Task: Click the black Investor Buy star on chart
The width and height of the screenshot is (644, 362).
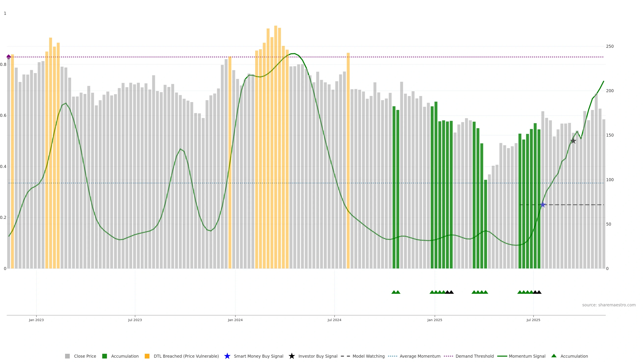Action: [x=573, y=141]
